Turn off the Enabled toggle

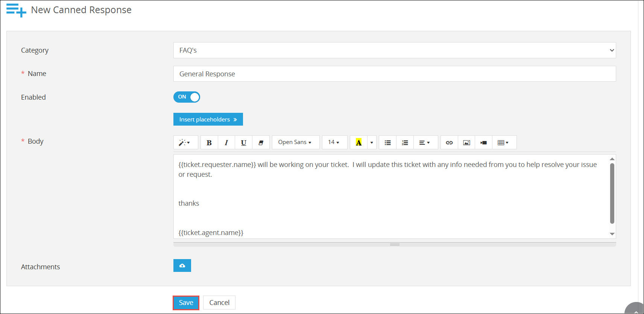187,97
